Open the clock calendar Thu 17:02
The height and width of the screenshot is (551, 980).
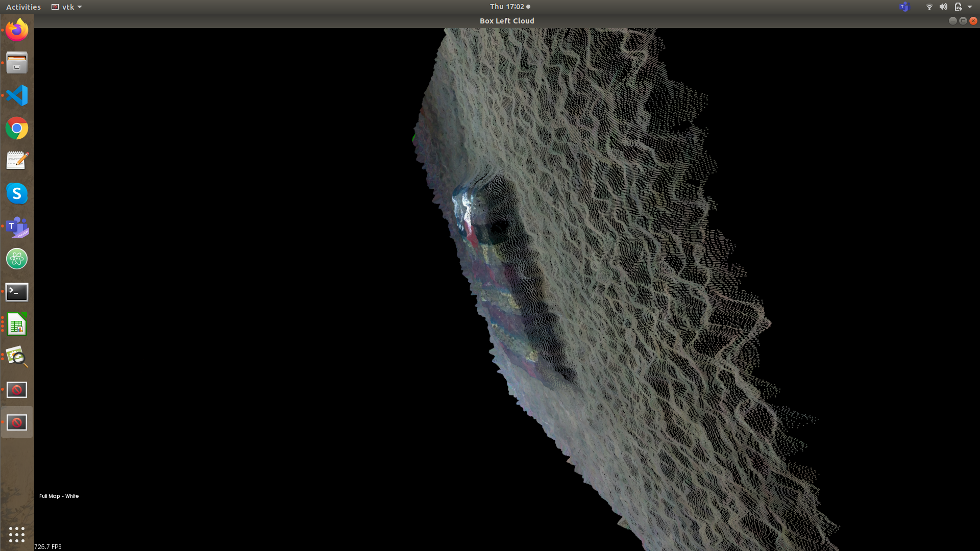(510, 7)
